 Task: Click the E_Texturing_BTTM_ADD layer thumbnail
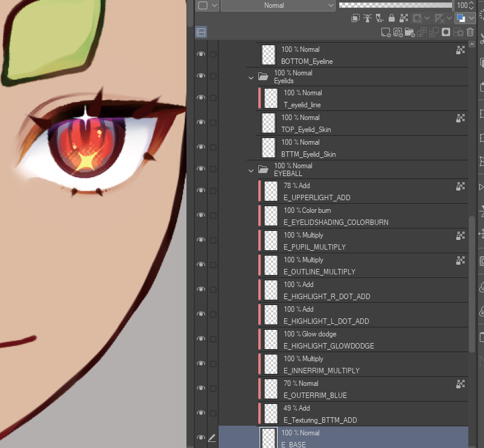pos(271,414)
